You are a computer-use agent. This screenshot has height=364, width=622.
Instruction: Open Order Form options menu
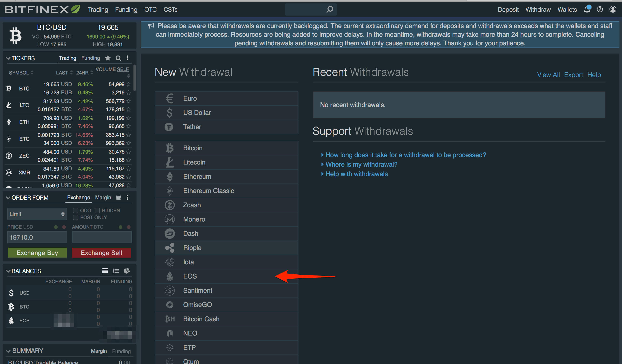click(127, 197)
